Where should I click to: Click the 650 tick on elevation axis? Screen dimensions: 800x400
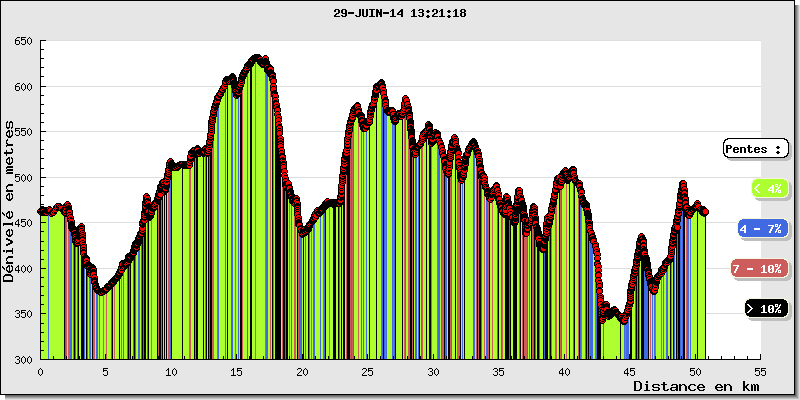(x=23, y=42)
